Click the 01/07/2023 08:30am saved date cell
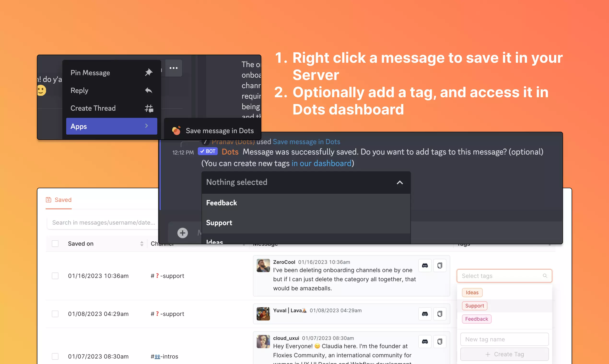The height and width of the screenshot is (364, 609). (98, 356)
